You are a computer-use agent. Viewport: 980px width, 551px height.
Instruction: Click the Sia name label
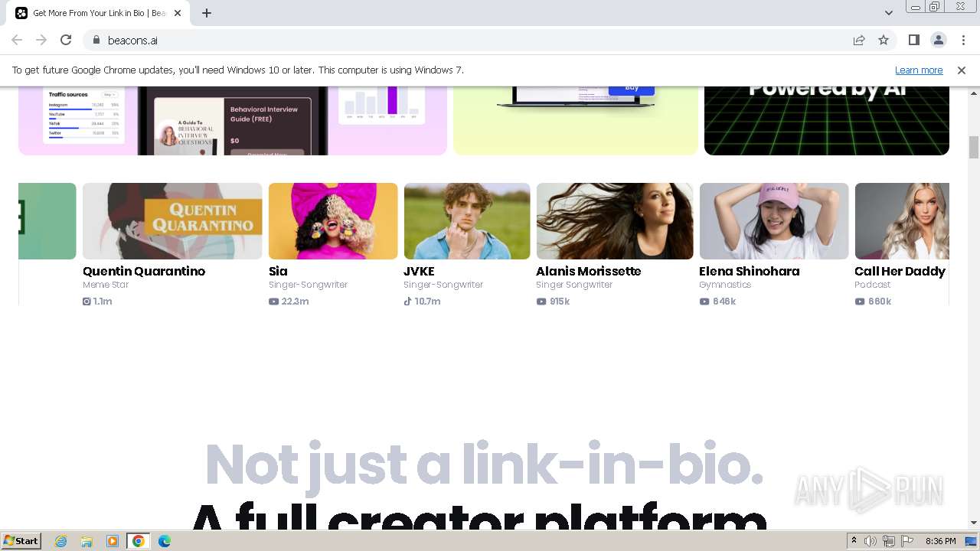278,271
